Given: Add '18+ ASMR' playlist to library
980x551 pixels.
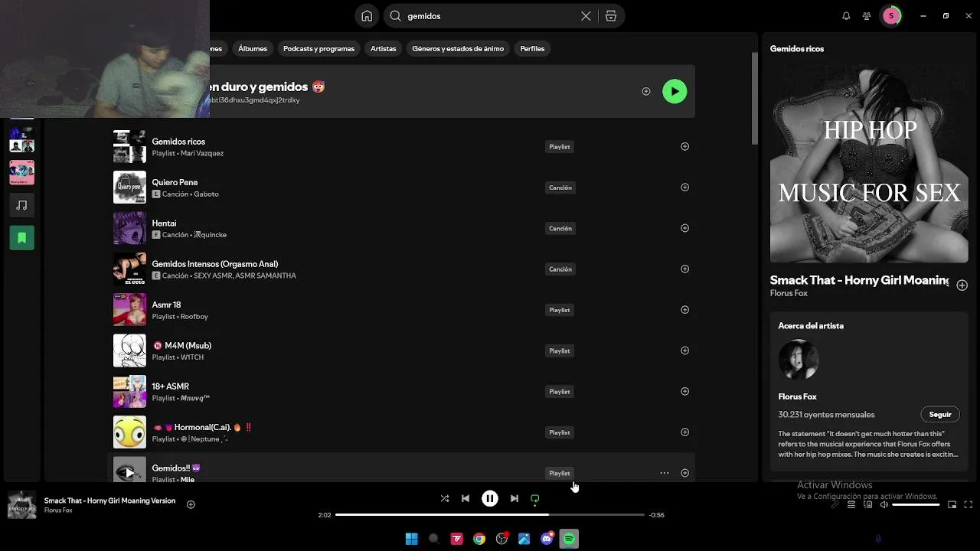Looking at the screenshot, I should [684, 391].
